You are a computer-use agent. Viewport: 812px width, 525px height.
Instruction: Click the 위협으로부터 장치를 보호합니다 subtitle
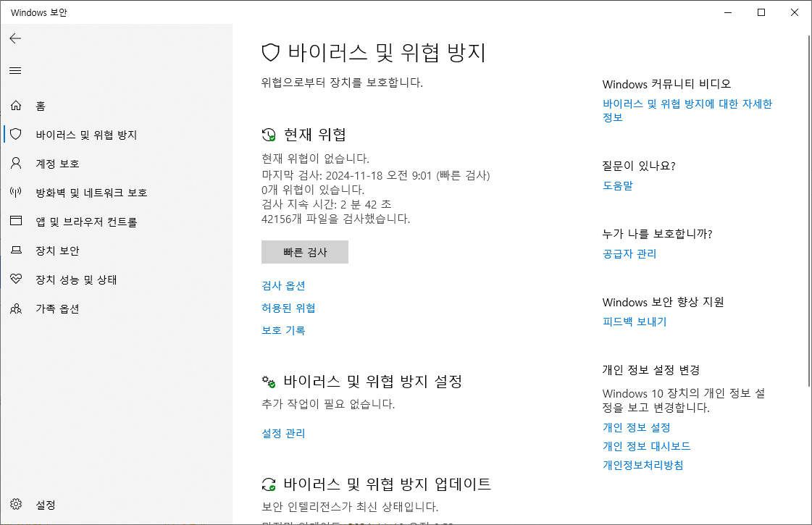343,83
